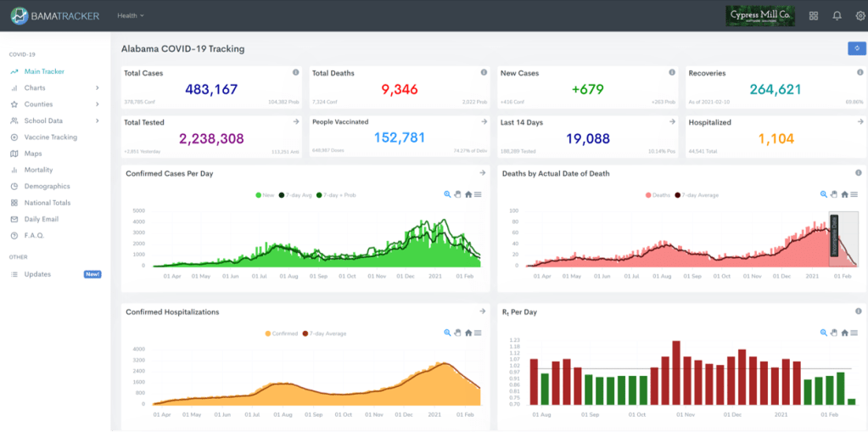This screenshot has height=432, width=868.
Task: Open Mortality page from sidebar
Action: point(38,170)
